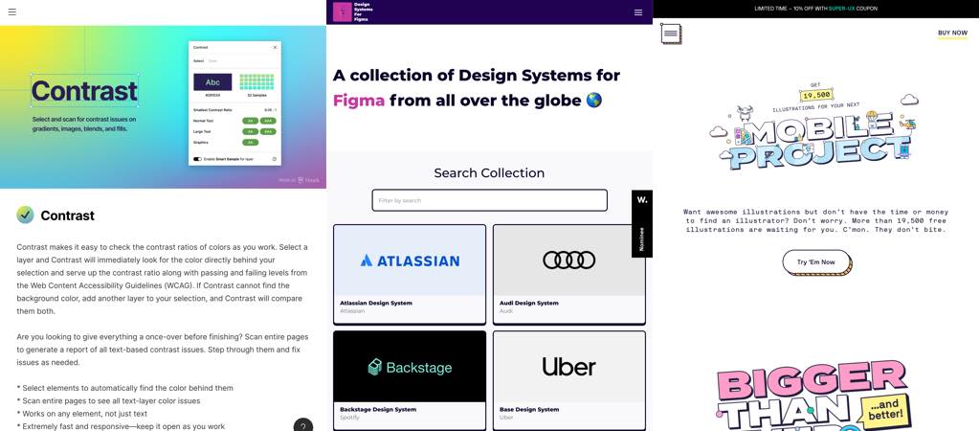Click the Filter by search input field
Viewport: 980px width, 431px height.
point(489,200)
